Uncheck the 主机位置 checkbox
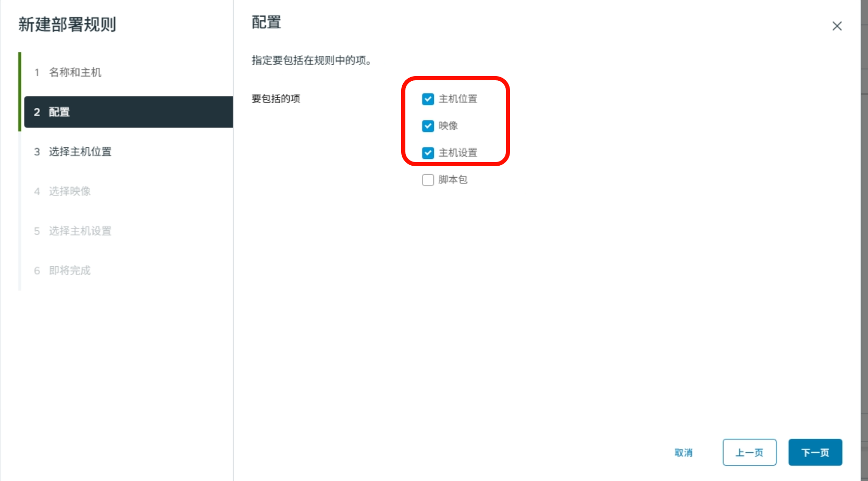Viewport: 868px width, 481px height. pyautogui.click(x=428, y=99)
